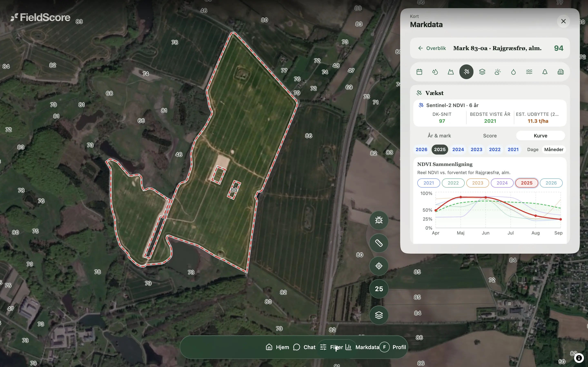Open Filter in bottom navigation
This screenshot has height=367, width=588.
coord(331,347)
